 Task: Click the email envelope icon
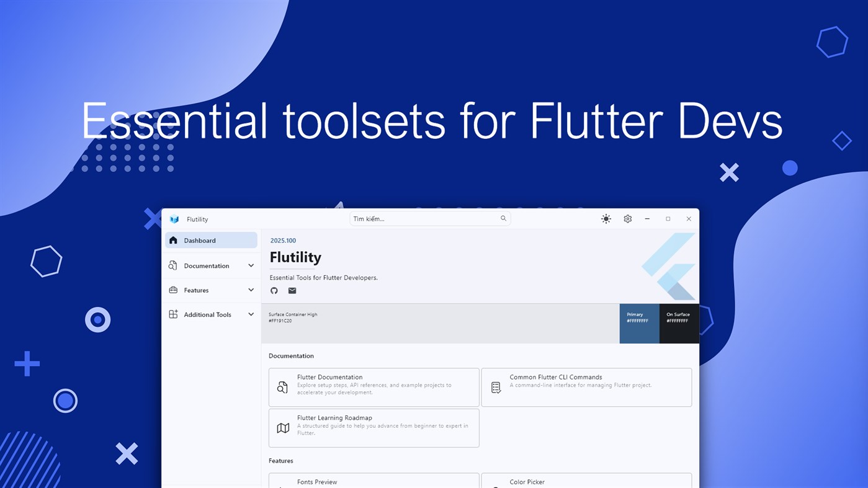click(x=292, y=291)
